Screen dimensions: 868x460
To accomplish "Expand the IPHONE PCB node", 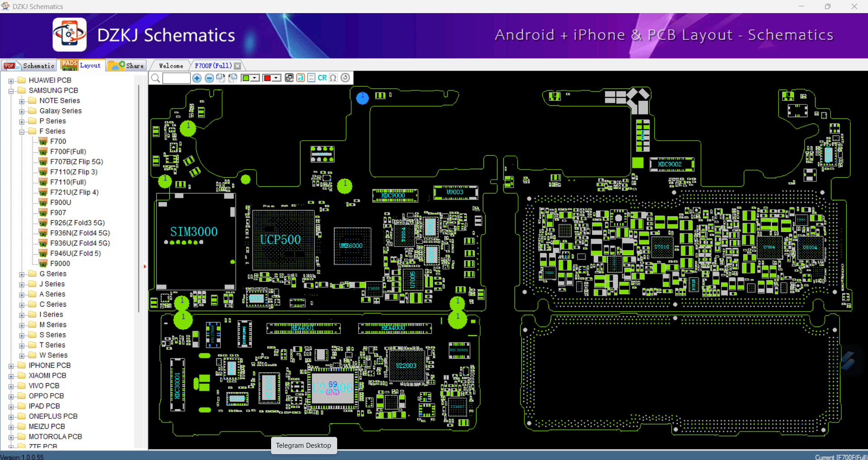I will (x=11, y=366).
